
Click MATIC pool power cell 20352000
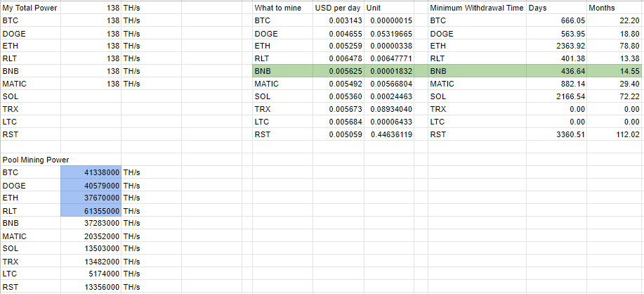(x=91, y=236)
